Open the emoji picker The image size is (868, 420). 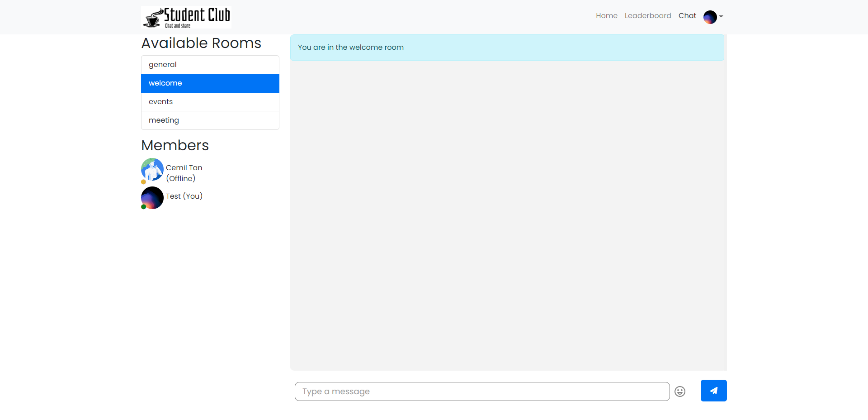(x=679, y=391)
